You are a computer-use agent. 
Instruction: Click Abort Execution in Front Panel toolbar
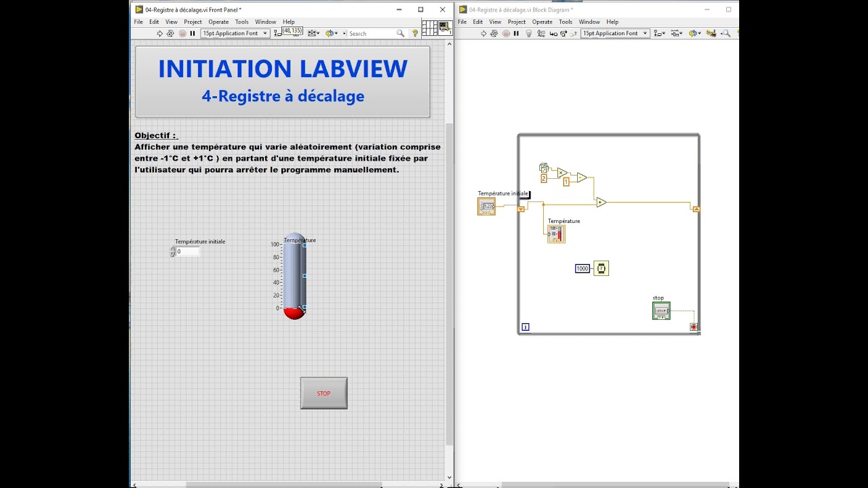[x=182, y=33]
